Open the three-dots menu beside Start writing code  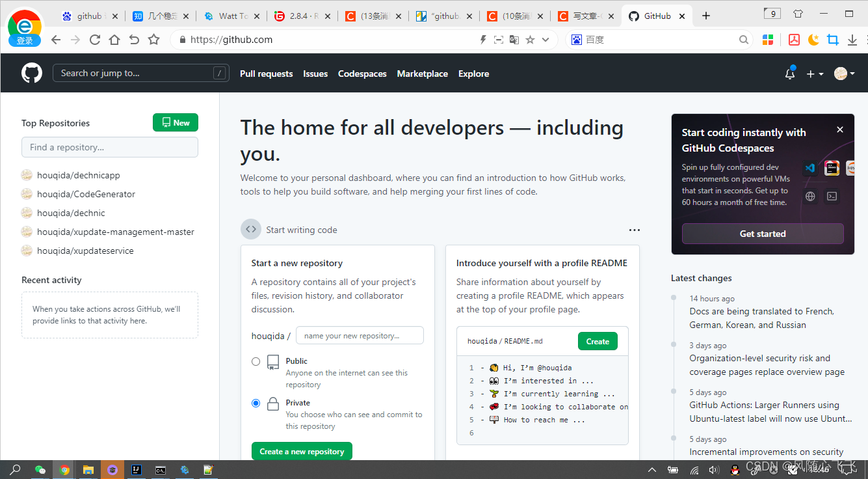pyautogui.click(x=635, y=230)
